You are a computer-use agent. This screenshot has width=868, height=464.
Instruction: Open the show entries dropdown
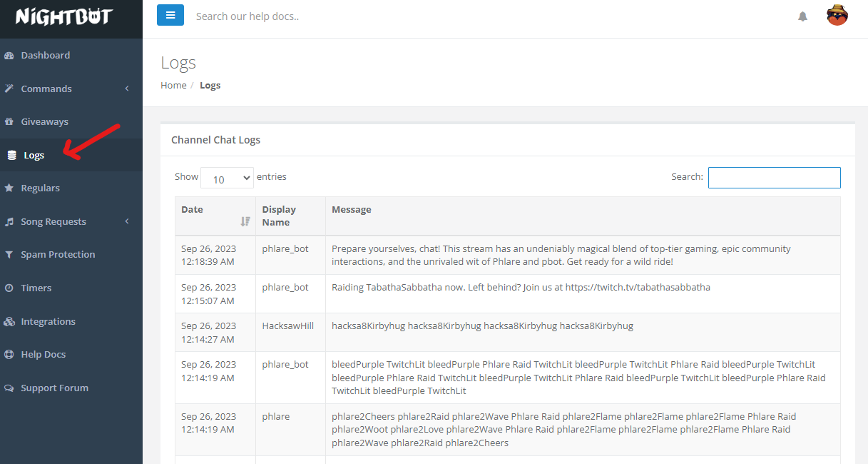point(227,178)
